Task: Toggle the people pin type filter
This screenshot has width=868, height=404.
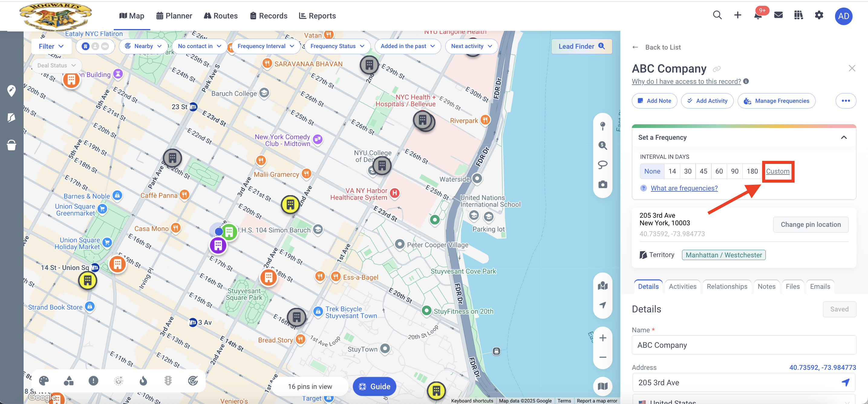Action: tap(95, 46)
